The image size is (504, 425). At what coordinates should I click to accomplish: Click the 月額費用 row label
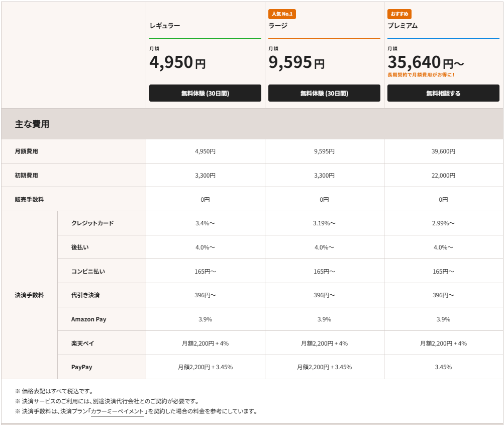[26, 151]
